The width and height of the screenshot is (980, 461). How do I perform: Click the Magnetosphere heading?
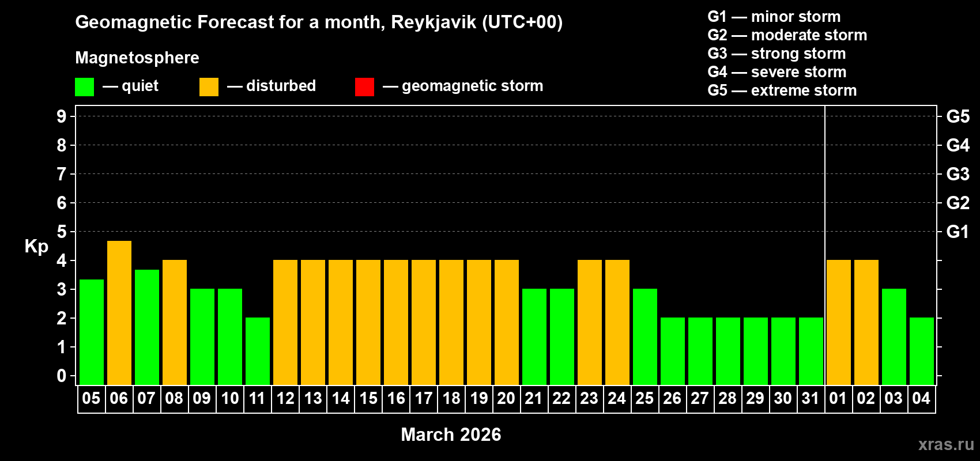click(137, 58)
